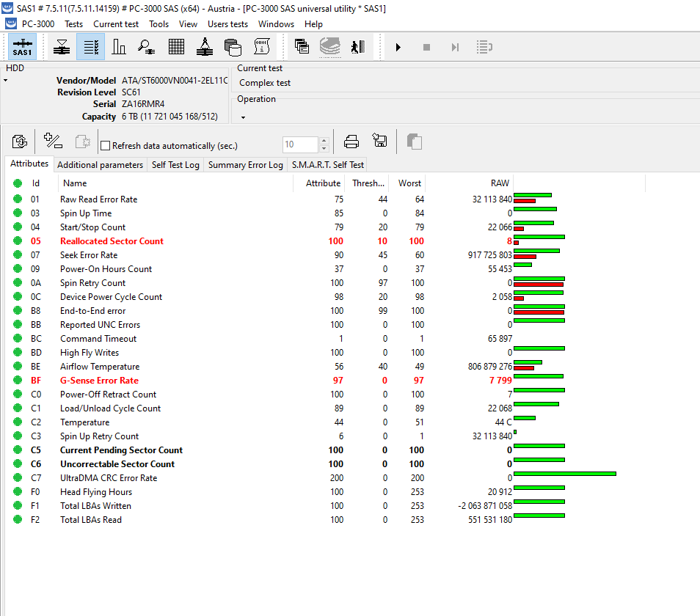Click the compass-over-pipe toolbar icon
The image size is (700, 616).
(x=205, y=47)
